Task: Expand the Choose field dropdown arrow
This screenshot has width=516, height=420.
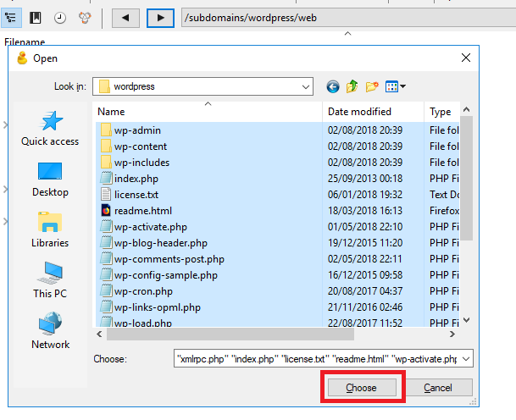Action: point(466,359)
